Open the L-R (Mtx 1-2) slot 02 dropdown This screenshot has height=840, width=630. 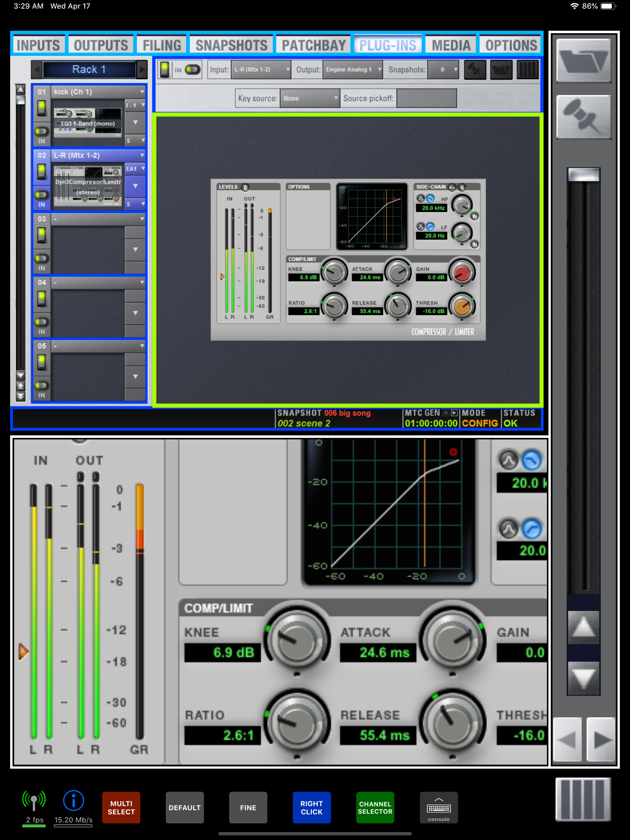pyautogui.click(x=98, y=155)
